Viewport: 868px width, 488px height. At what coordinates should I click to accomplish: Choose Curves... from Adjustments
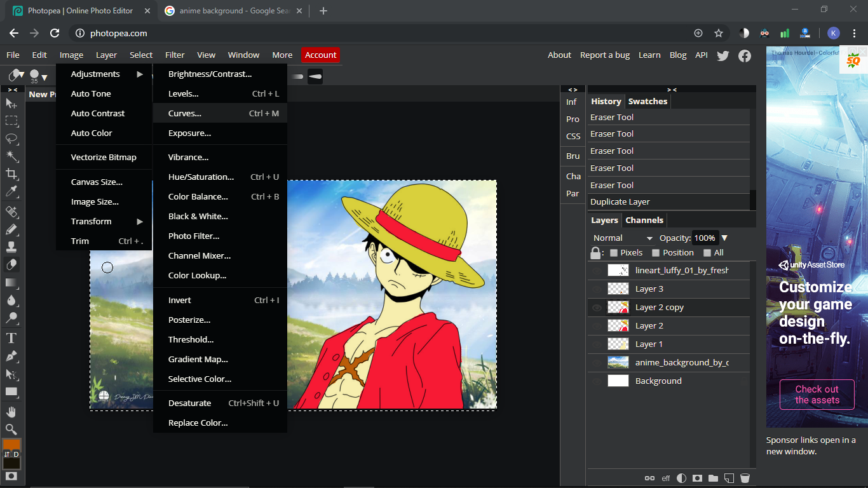(220, 114)
